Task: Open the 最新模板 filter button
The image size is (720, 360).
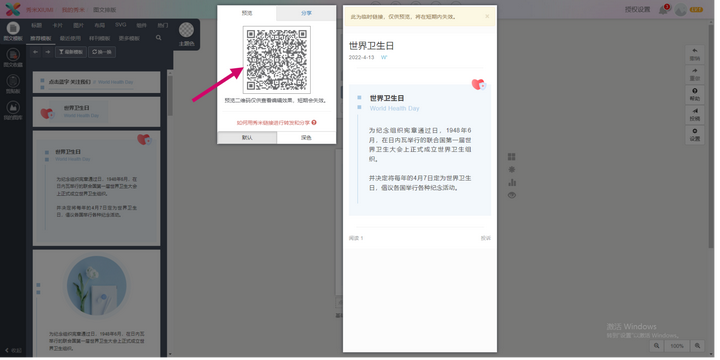Action: [x=71, y=52]
